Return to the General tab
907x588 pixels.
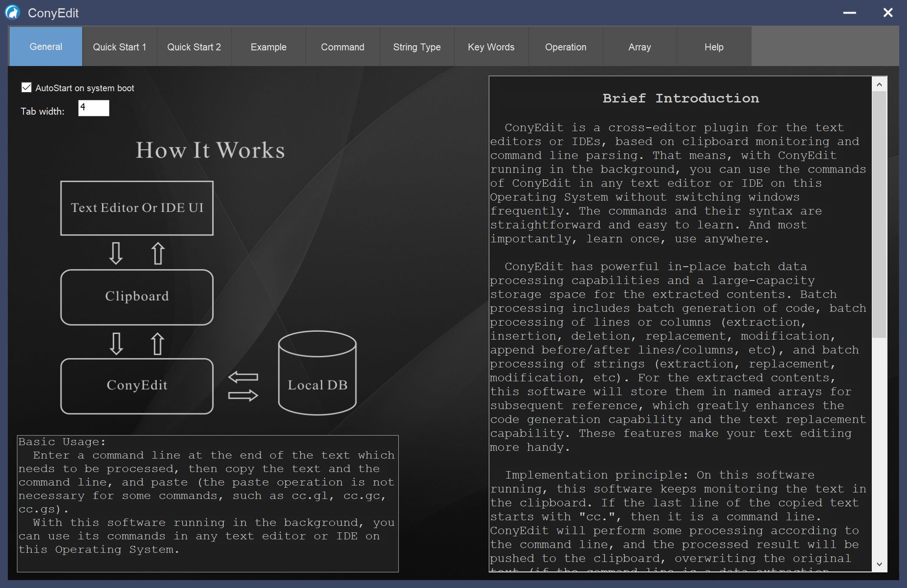[x=45, y=46]
